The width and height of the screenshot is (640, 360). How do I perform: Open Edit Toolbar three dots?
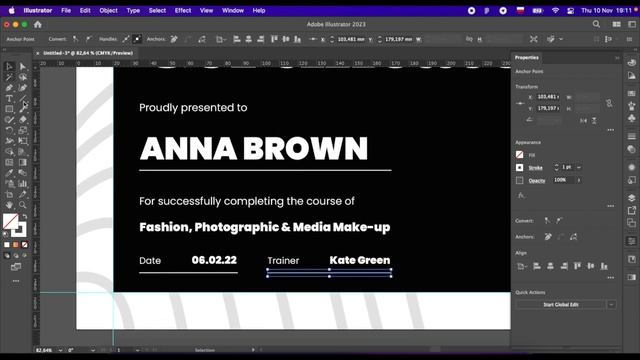[16, 281]
